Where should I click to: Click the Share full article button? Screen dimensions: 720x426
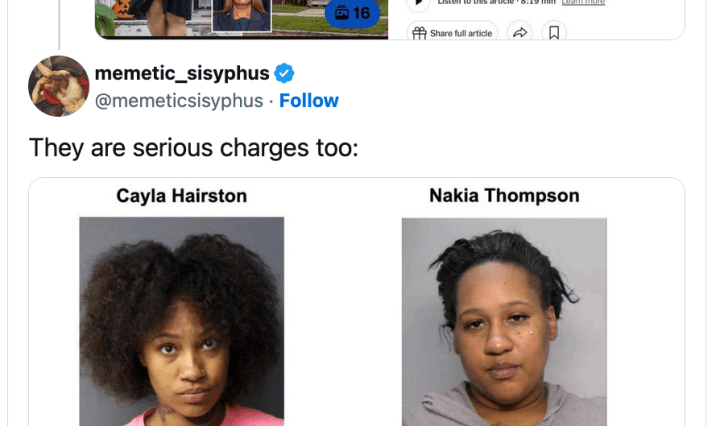[x=452, y=32]
